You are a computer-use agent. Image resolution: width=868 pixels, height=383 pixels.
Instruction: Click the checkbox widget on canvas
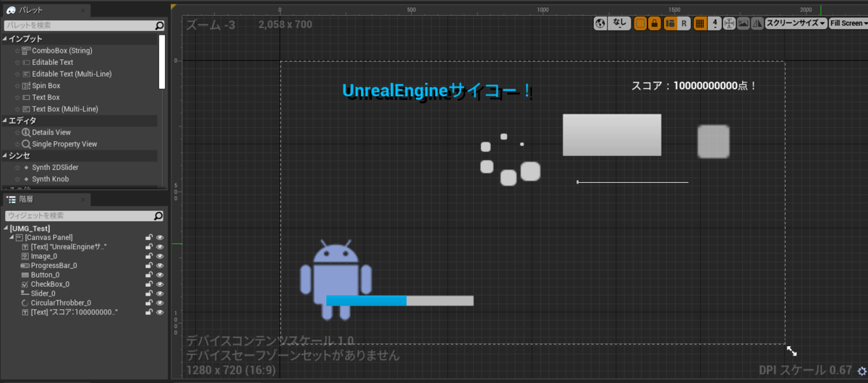click(x=713, y=142)
